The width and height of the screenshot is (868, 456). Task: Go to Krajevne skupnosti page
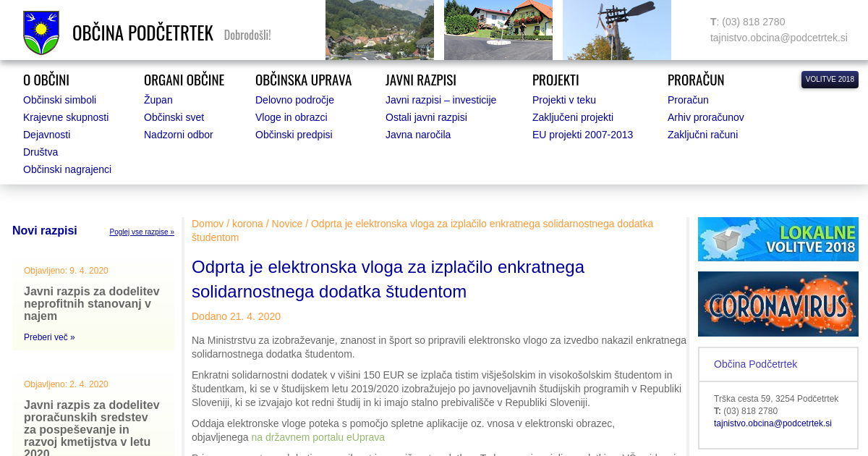66,117
